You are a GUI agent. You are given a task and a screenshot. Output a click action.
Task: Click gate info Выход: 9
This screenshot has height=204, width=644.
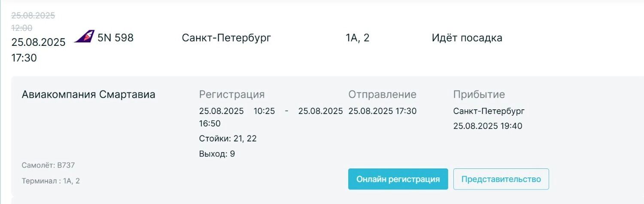[217, 153]
